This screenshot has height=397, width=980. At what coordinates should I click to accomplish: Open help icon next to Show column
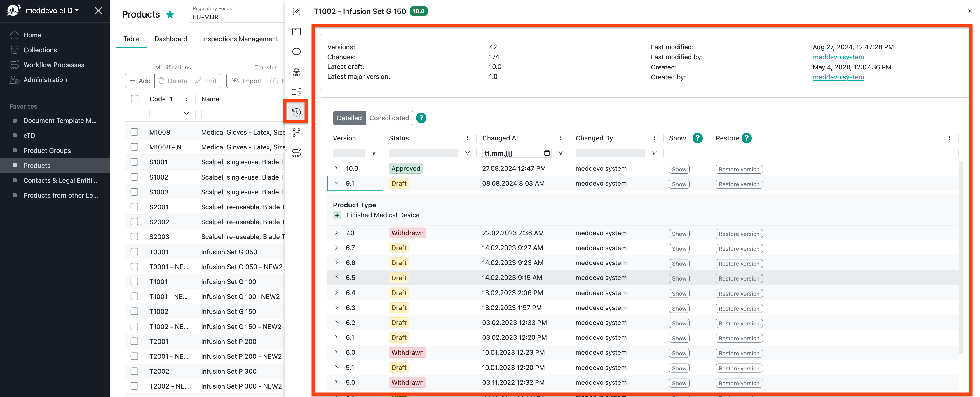tap(697, 138)
